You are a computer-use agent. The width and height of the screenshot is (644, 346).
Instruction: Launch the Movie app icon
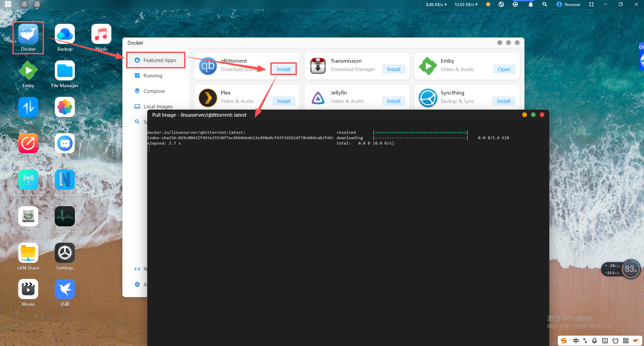tap(28, 289)
